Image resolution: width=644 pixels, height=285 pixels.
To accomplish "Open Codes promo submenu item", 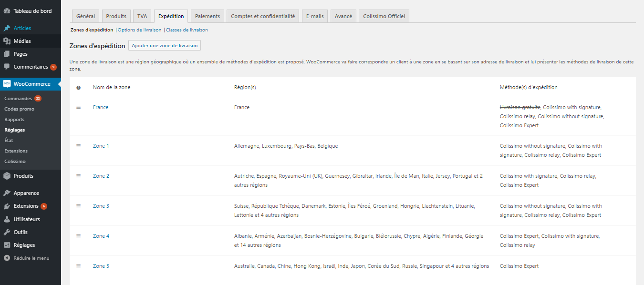I will pyautogui.click(x=19, y=109).
